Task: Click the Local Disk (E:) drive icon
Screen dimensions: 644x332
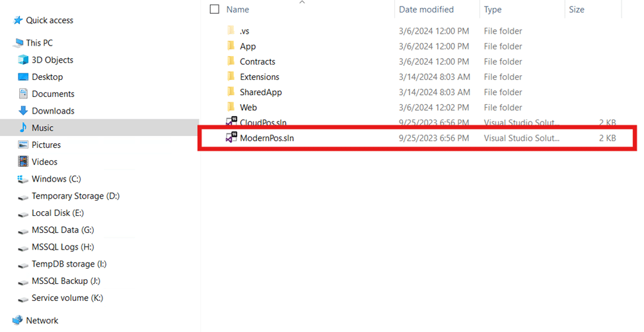Action: point(23,215)
